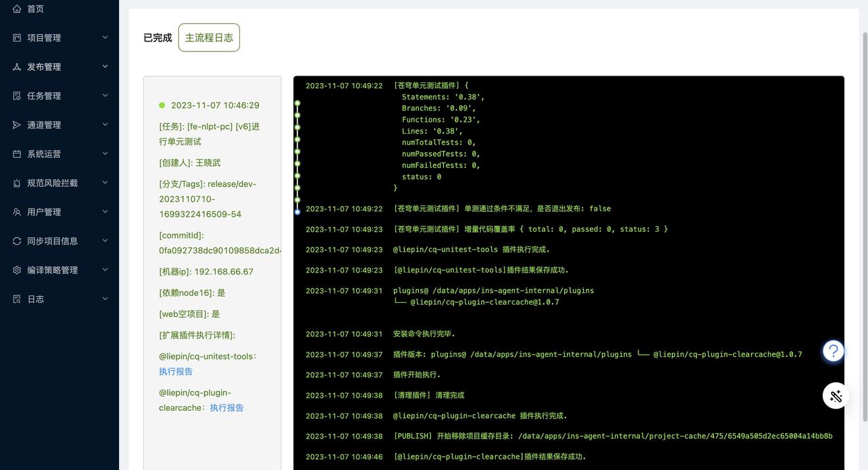
Task: Click the 系统运营 sidebar icon
Action: [x=17, y=153]
